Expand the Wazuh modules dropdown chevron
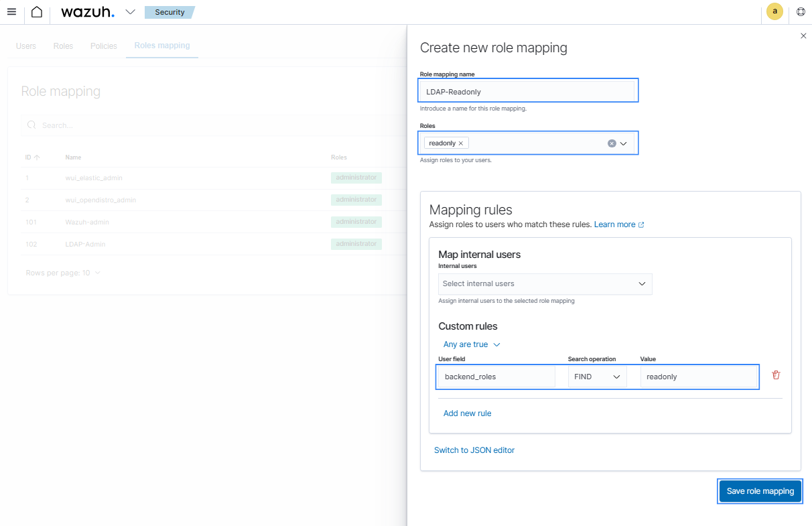 coord(130,12)
